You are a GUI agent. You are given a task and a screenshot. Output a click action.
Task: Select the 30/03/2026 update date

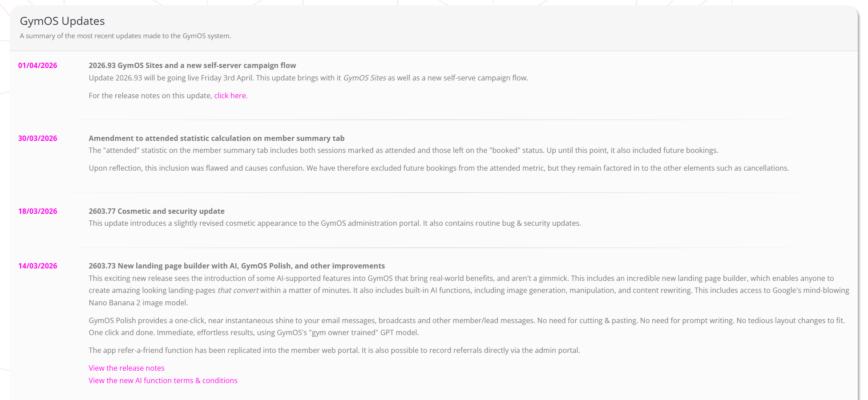pyautogui.click(x=38, y=138)
